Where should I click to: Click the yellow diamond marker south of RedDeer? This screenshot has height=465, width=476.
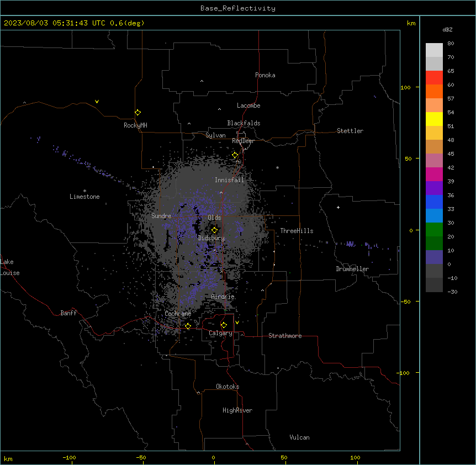(x=235, y=155)
